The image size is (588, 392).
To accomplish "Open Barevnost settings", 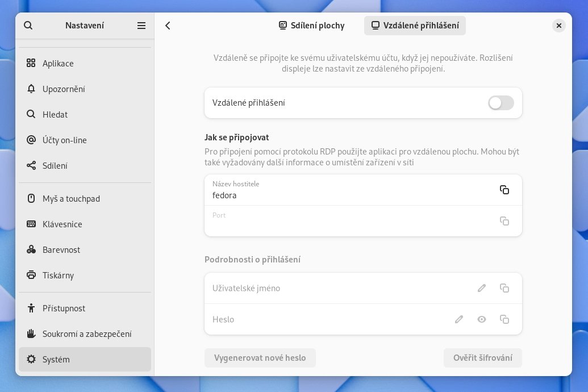I will (85, 249).
